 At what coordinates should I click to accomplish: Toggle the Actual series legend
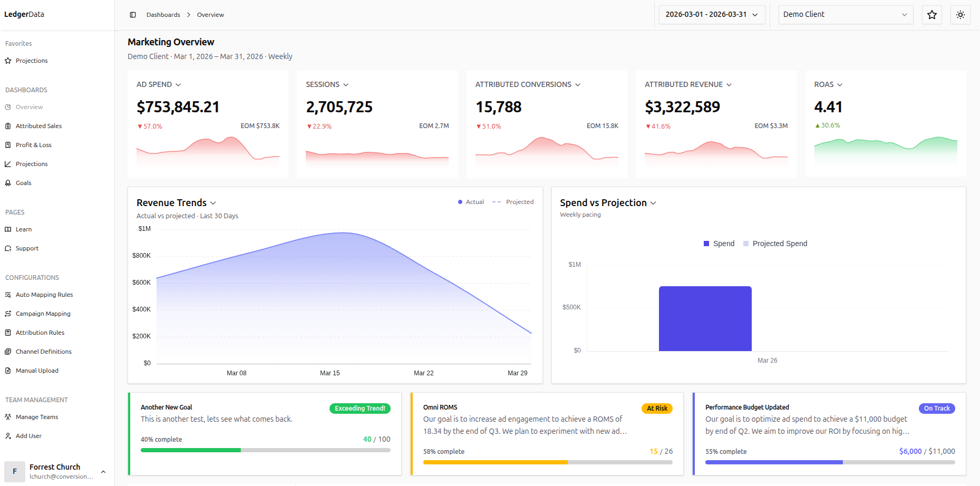pos(471,202)
